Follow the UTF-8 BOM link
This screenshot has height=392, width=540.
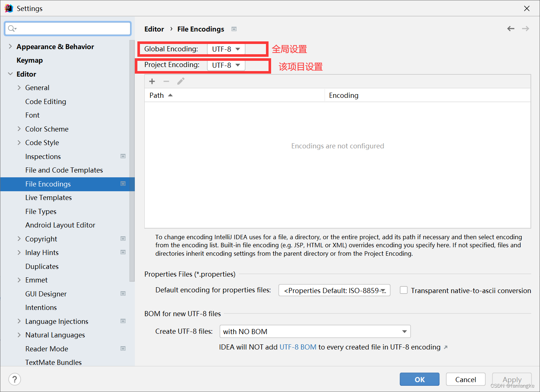click(298, 347)
